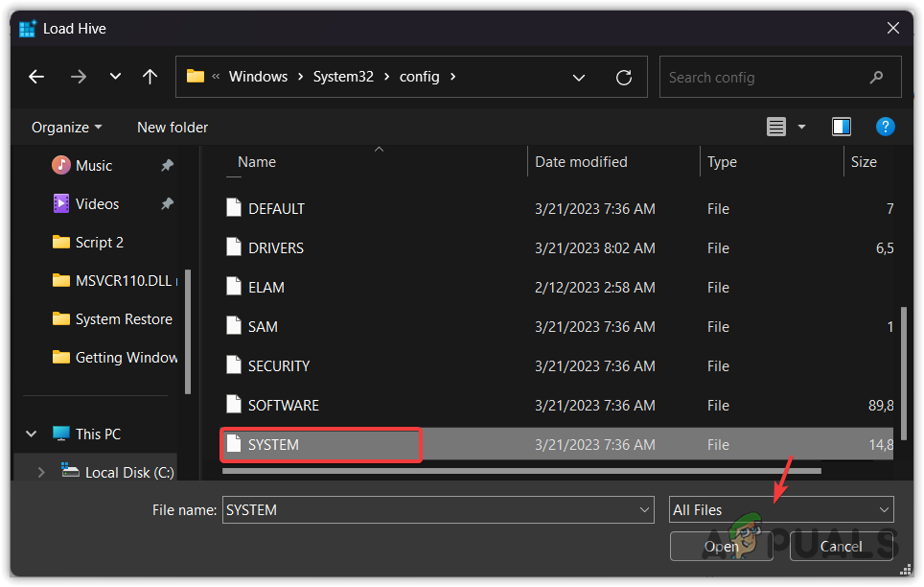Open the Organize menu
The width and height of the screenshot is (924, 587).
coord(66,127)
